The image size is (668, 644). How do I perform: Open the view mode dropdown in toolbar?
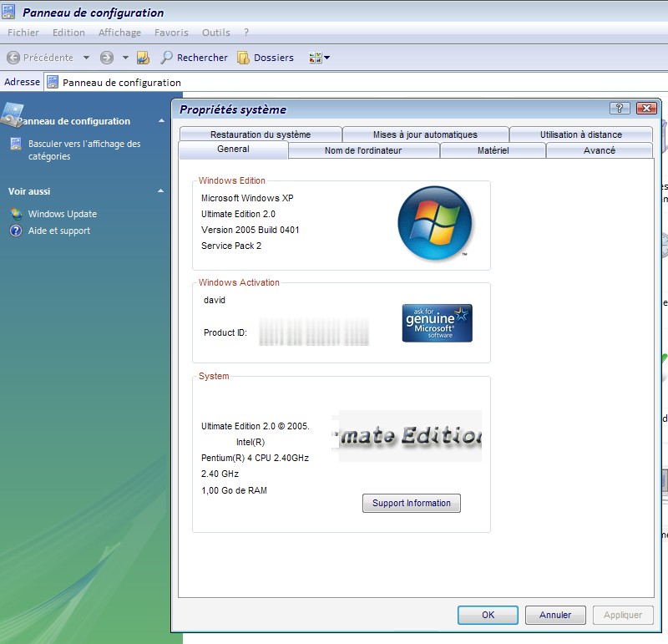coord(320,58)
